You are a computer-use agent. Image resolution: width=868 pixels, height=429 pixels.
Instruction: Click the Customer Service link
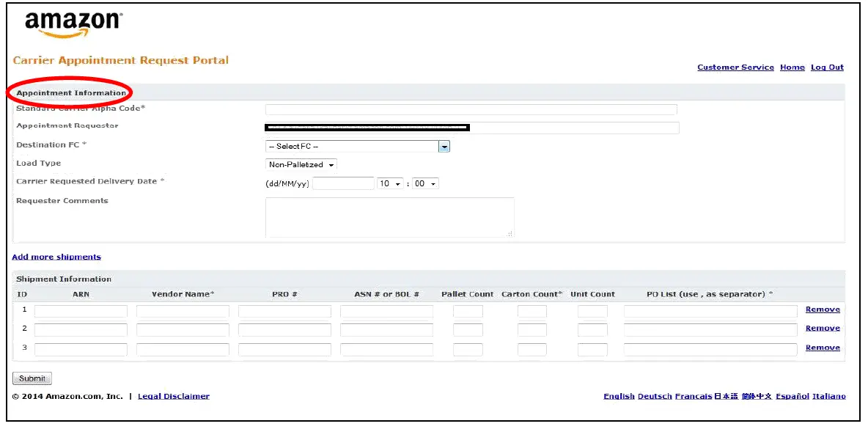tap(735, 67)
